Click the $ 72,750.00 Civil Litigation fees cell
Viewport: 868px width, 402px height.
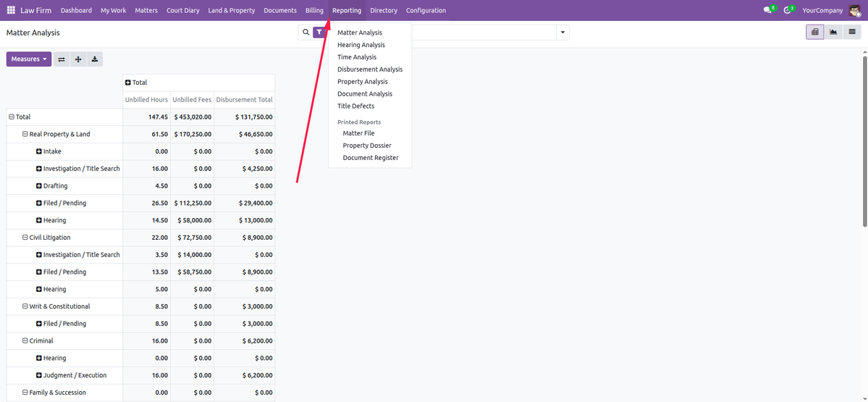tap(192, 238)
